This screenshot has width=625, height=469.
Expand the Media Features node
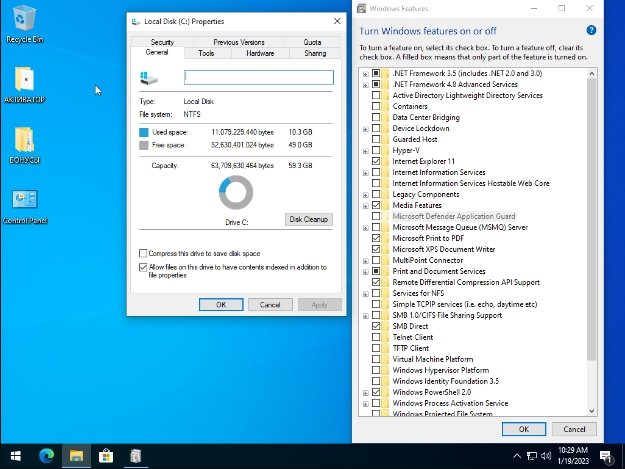(365, 206)
